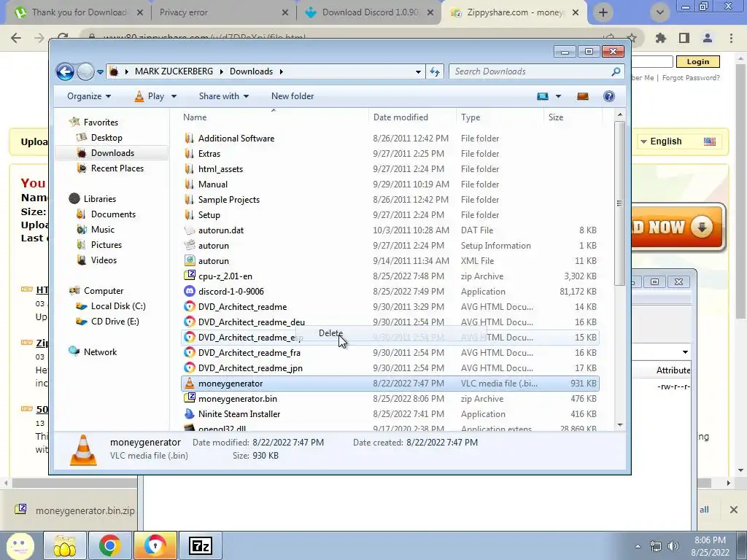Select CD Drive (E:)
The width and height of the screenshot is (747, 560).
(115, 322)
